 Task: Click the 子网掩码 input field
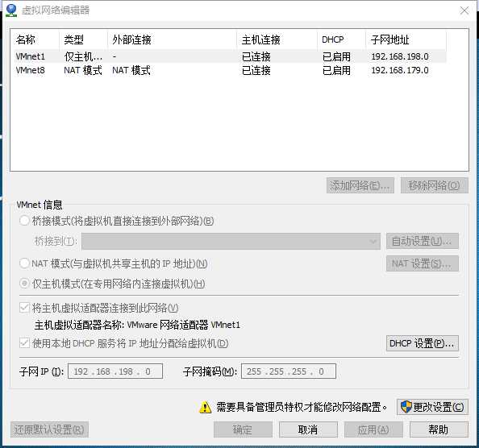[289, 371]
